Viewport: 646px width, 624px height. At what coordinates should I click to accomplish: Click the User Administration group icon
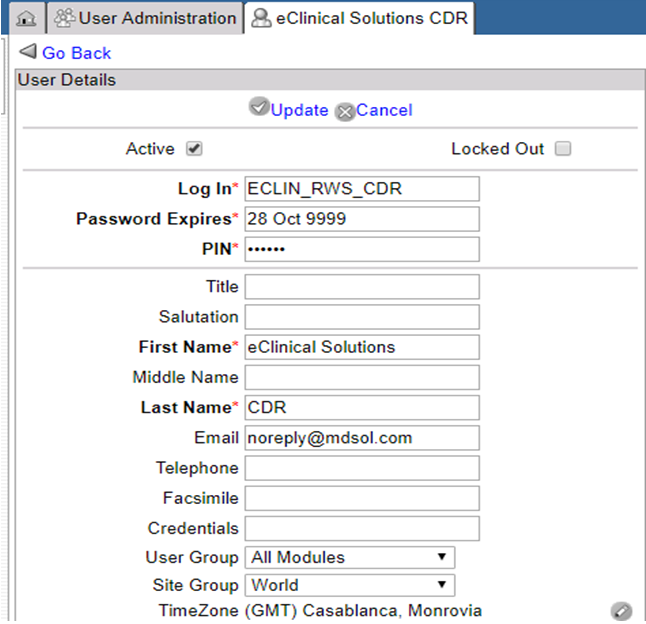point(65,18)
